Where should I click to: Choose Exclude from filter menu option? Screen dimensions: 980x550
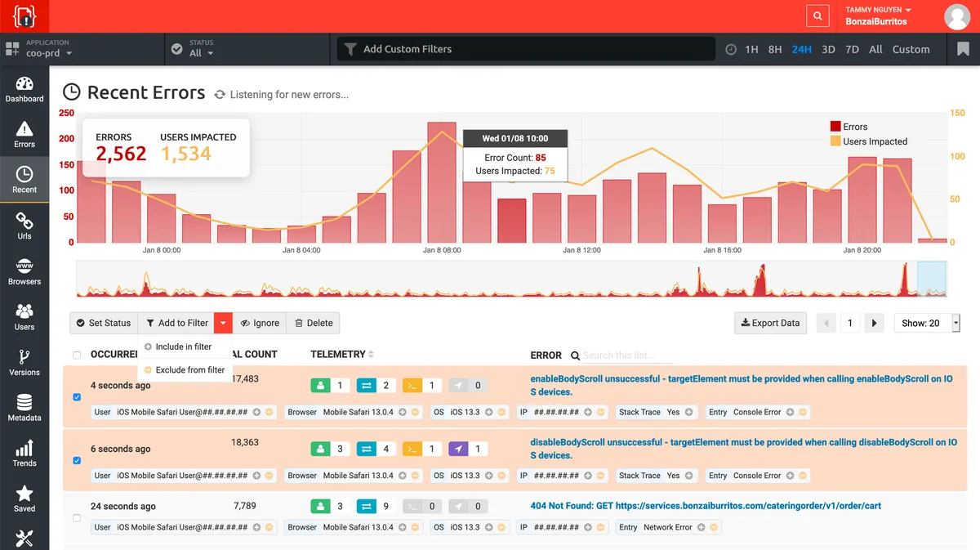click(189, 370)
